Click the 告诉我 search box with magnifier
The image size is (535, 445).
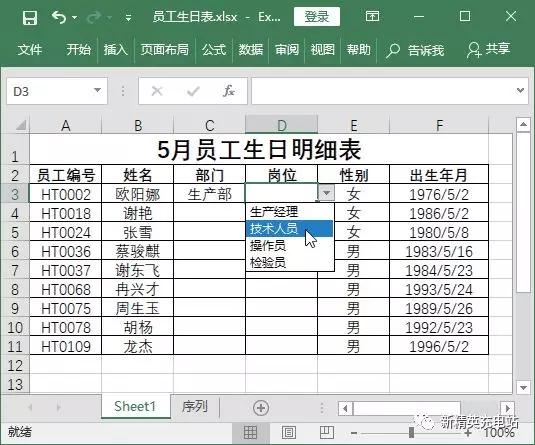click(x=415, y=51)
